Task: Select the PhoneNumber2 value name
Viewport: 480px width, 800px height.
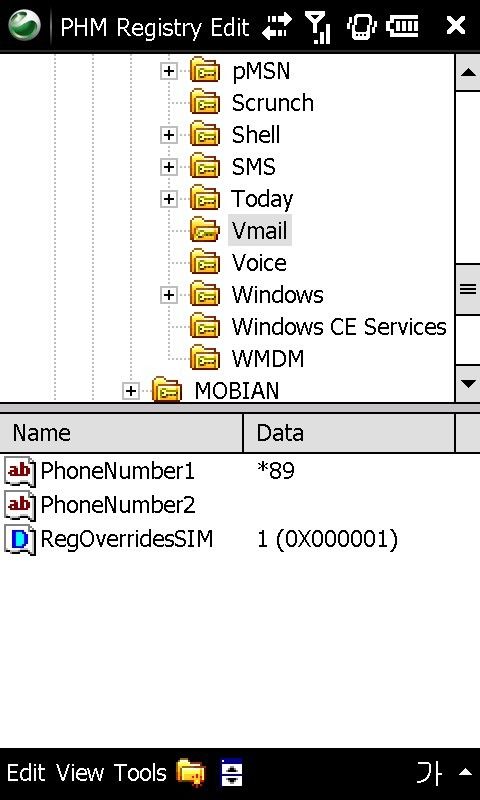Action: (117, 505)
